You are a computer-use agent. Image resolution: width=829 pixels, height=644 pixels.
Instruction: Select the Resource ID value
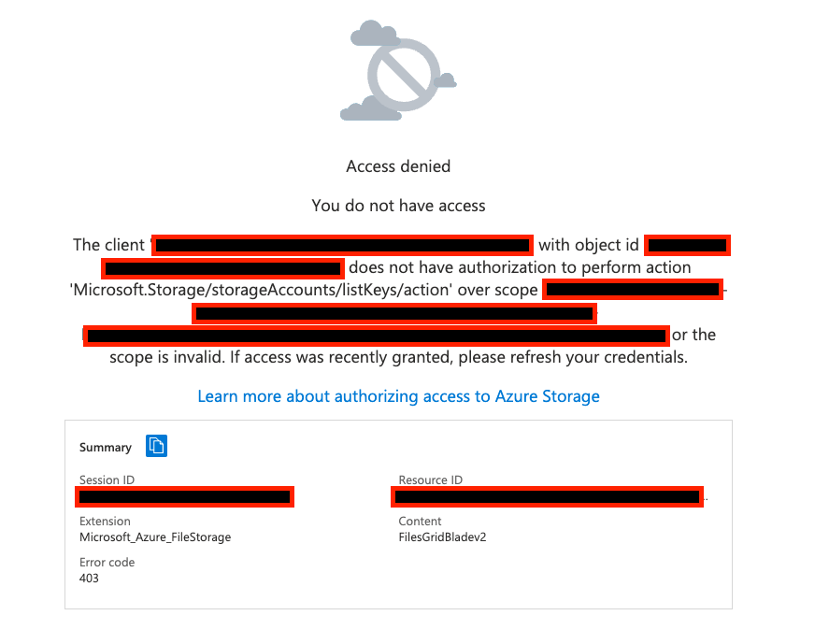click(x=546, y=496)
